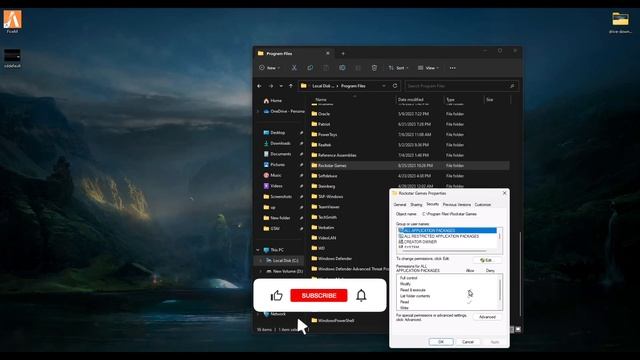Sort by the Date modified column header
The image size is (640, 360).
(419, 100)
